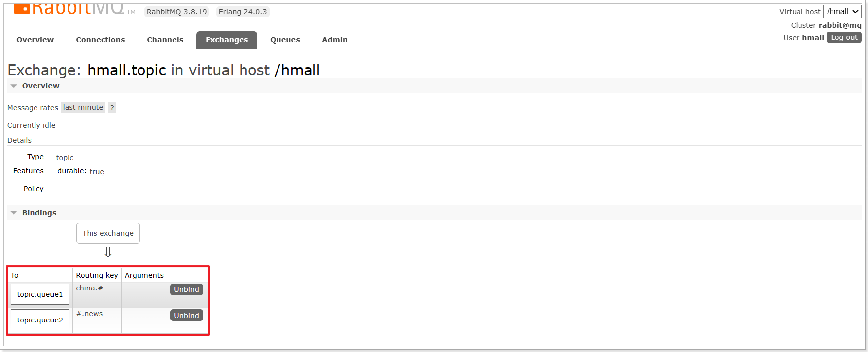Open the topic.queue1 queue link
This screenshot has width=868, height=352.
tap(40, 294)
